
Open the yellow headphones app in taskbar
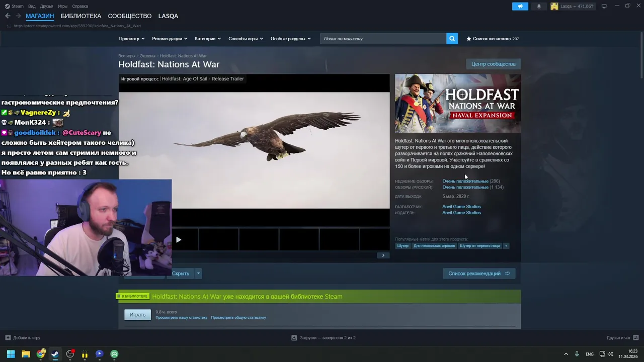click(x=85, y=354)
